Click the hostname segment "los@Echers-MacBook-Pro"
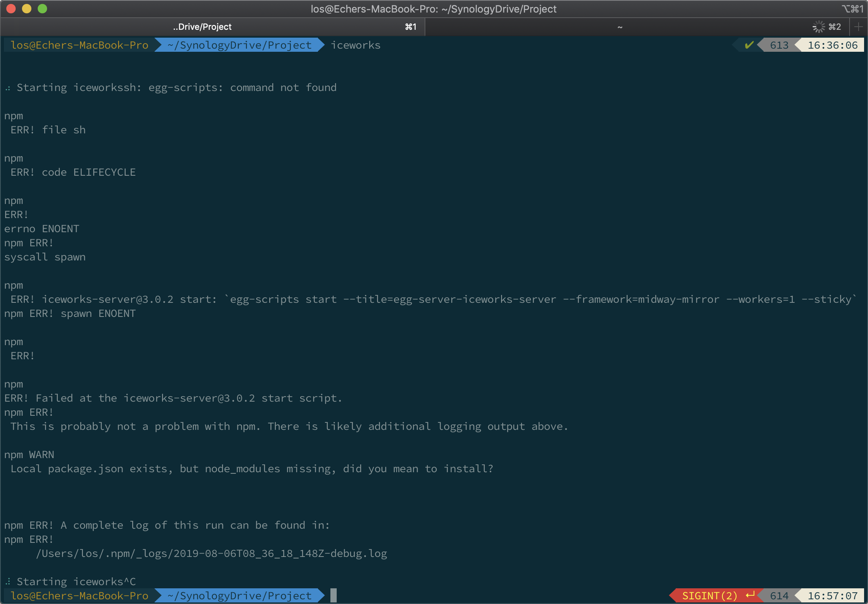Image resolution: width=868 pixels, height=604 pixels. coord(78,45)
